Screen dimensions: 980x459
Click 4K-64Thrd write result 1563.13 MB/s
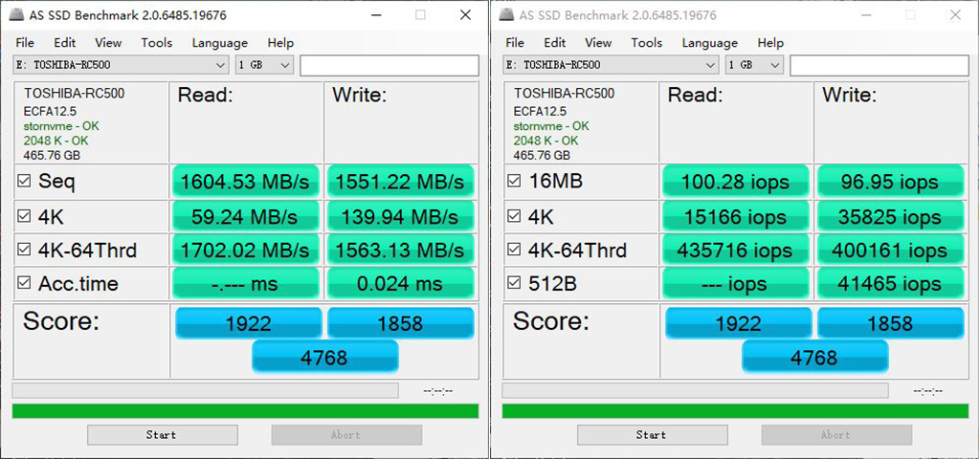(x=400, y=251)
